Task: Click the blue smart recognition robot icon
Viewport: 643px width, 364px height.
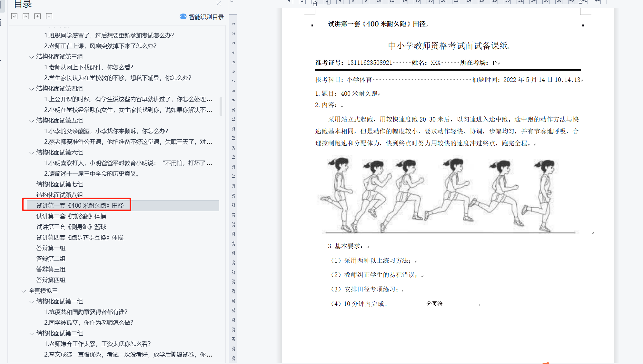Action: coord(183,16)
